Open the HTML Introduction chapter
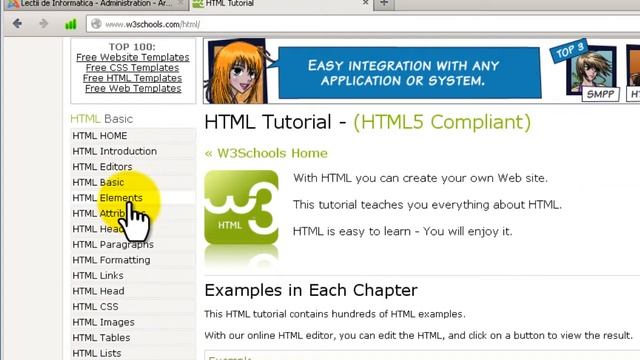The image size is (640, 360). (x=133, y=151)
